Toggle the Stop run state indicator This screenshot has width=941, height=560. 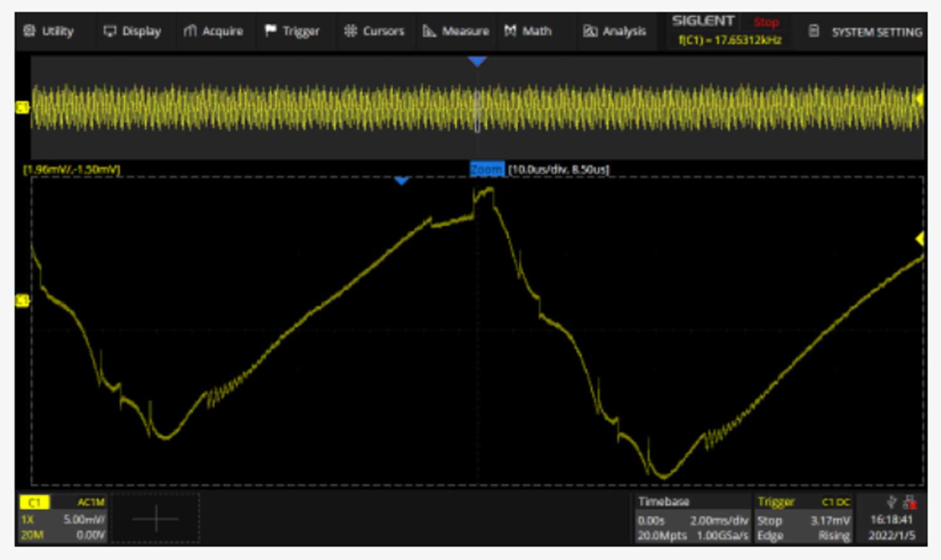click(766, 22)
